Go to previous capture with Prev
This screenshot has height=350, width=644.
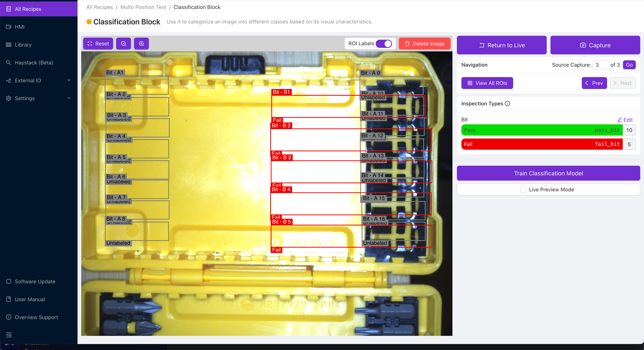click(594, 83)
